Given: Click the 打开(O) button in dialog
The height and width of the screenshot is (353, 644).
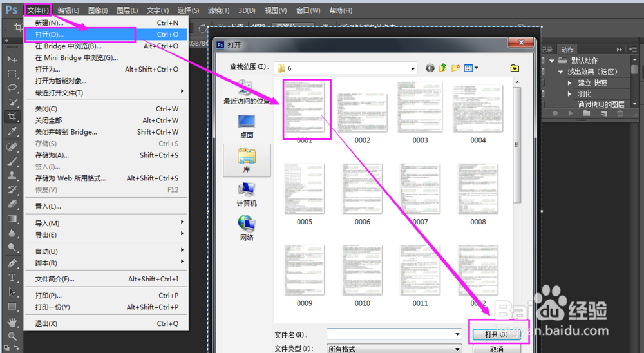Looking at the screenshot, I should [x=496, y=334].
